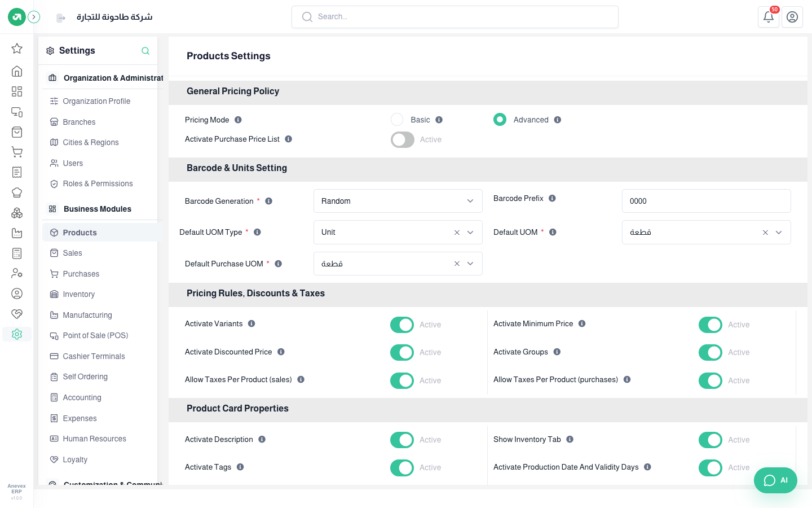Clear the Default UOM selection
The width and height of the screenshot is (812, 508).
(765, 233)
